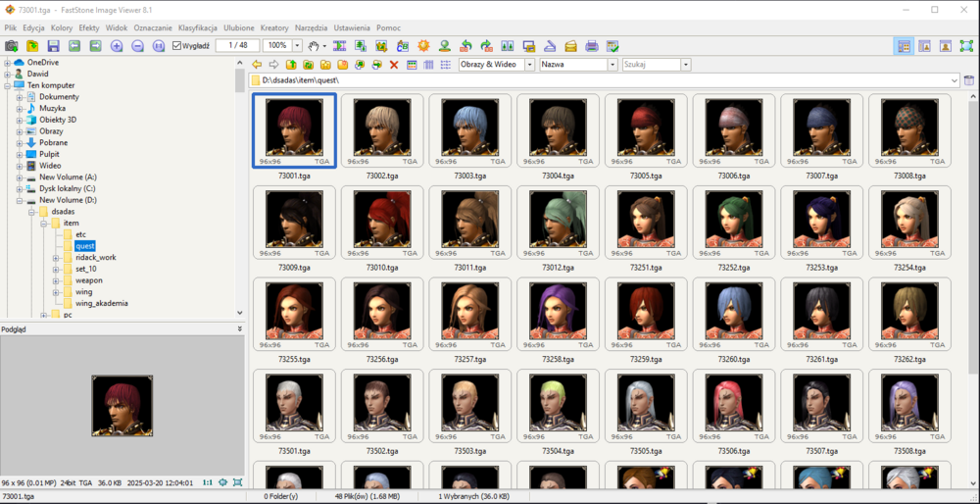This screenshot has width=980, height=504.
Task: Click the acquire from scanner camera icon
Action: [11, 46]
